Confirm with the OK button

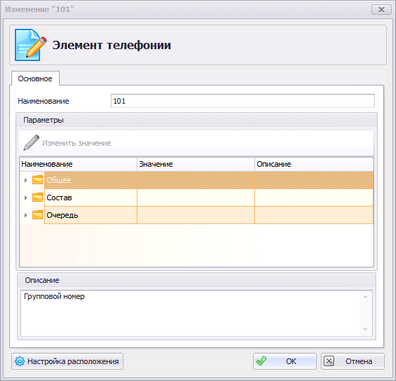284,361
